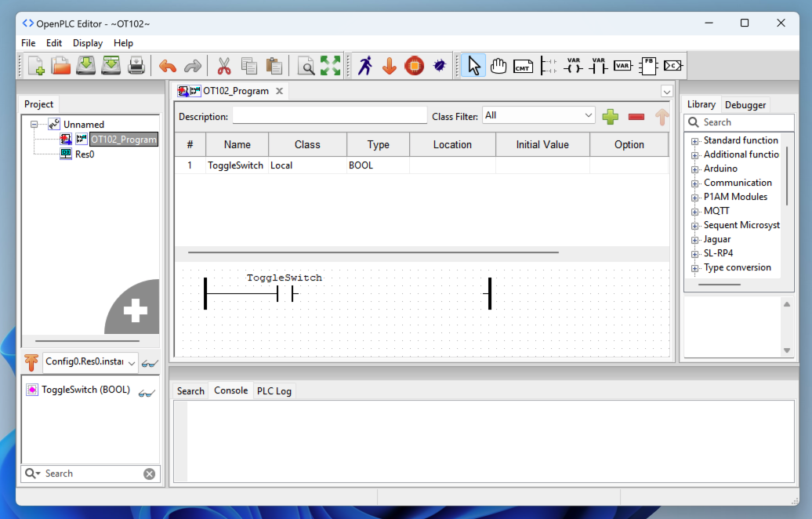Expand the Arduino library node
Screen dimensions: 812x519
[x=695, y=169]
